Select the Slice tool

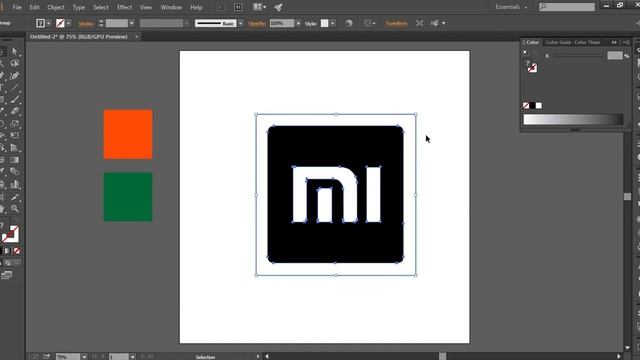pyautogui.click(x=15, y=197)
